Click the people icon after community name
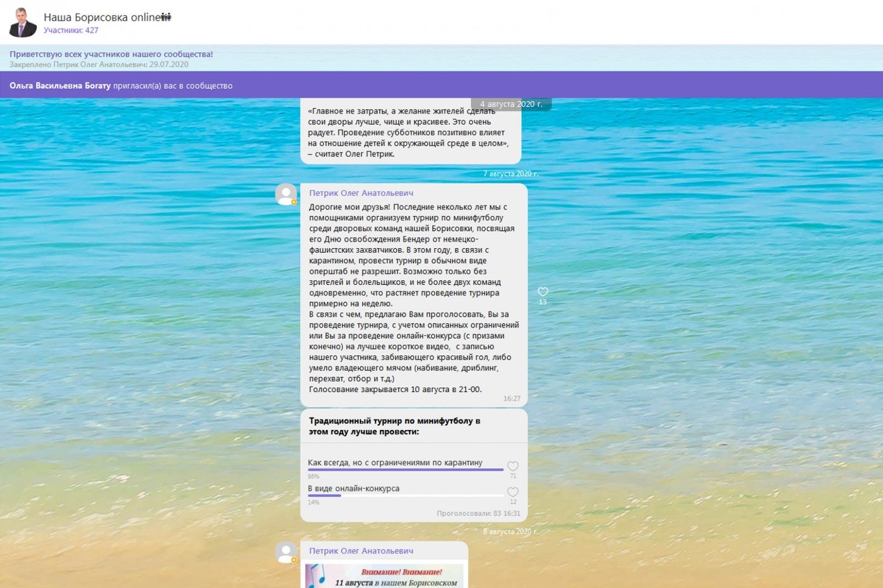 [166, 17]
